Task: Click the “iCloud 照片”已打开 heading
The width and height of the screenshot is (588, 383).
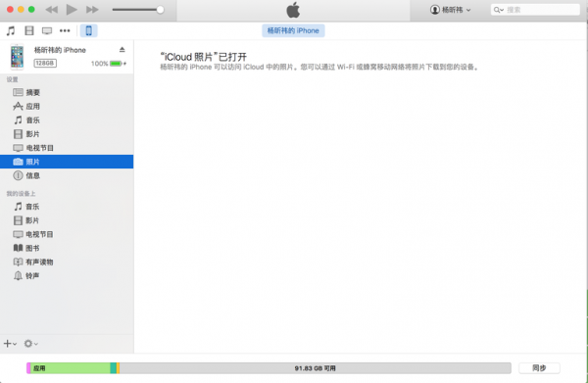Action: [203, 57]
